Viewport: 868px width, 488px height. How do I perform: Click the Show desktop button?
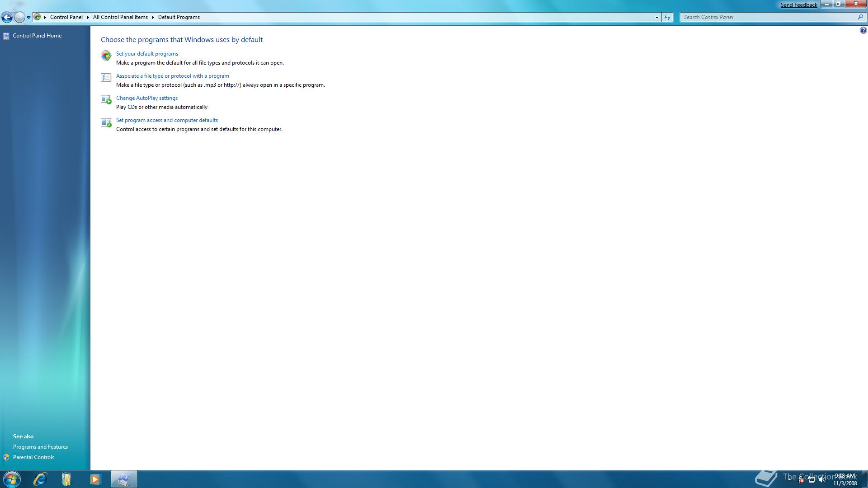864,479
